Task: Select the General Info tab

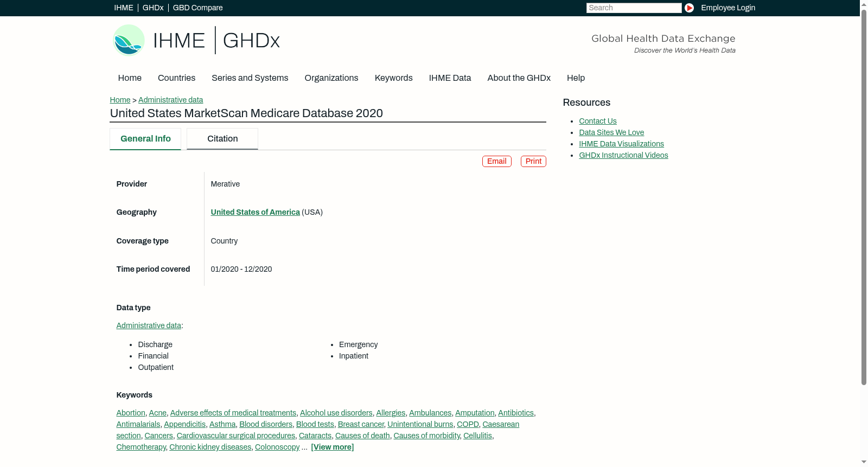Action: [145, 139]
